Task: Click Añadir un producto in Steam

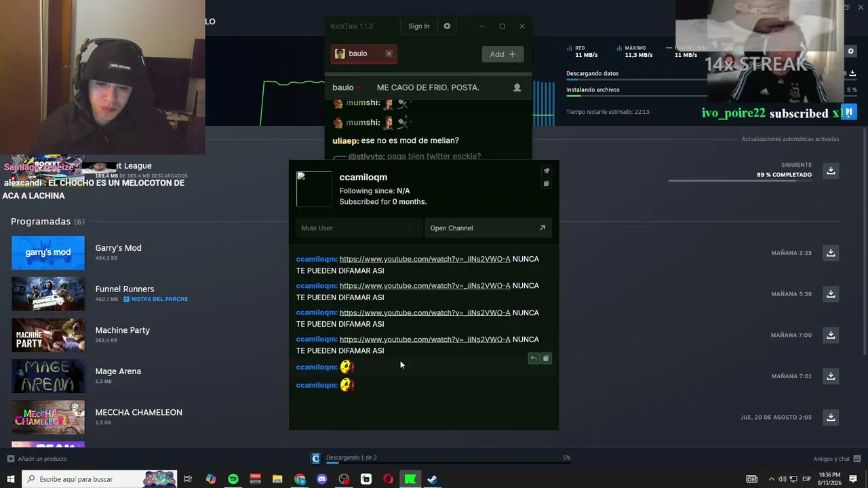Action: tap(37, 459)
